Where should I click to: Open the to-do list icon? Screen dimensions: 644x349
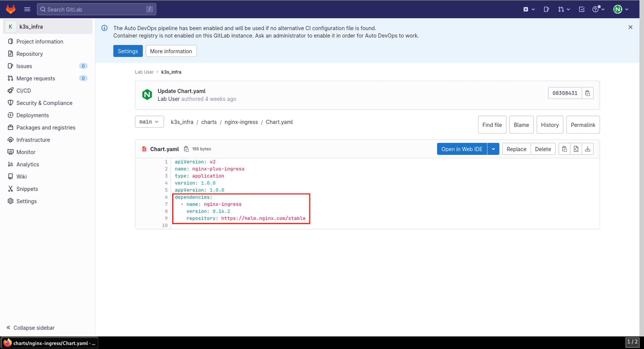(x=581, y=9)
